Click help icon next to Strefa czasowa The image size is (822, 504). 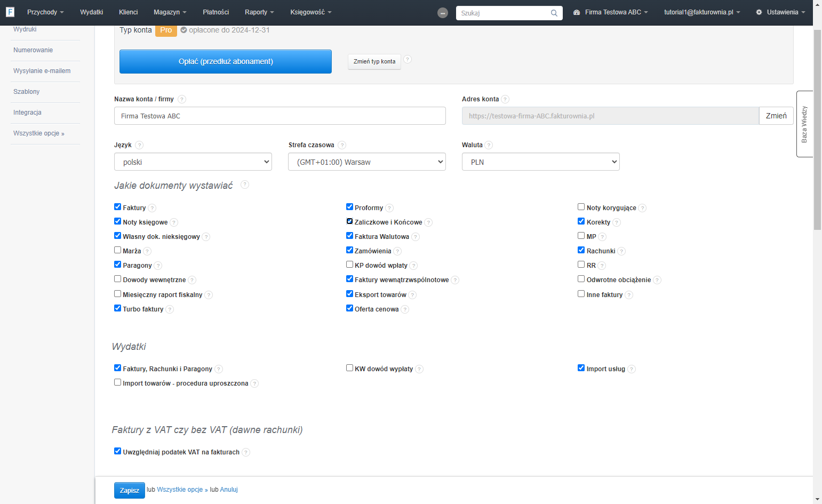click(342, 145)
